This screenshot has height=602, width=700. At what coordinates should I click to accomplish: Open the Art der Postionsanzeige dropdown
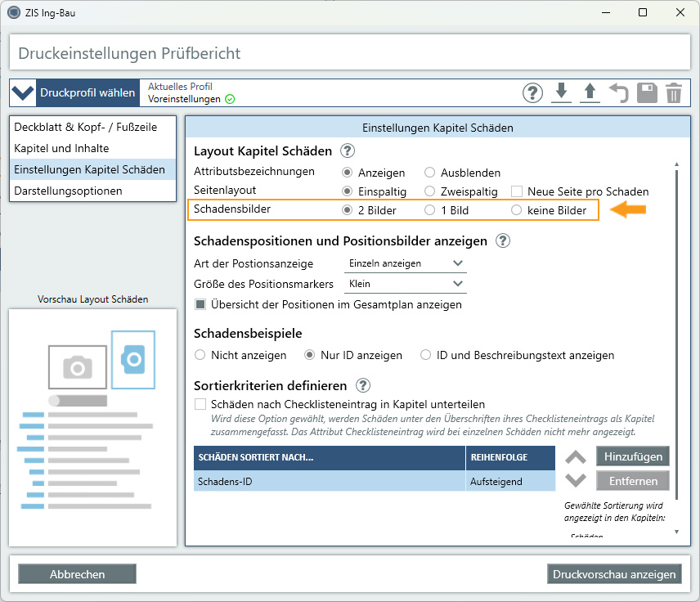(404, 263)
